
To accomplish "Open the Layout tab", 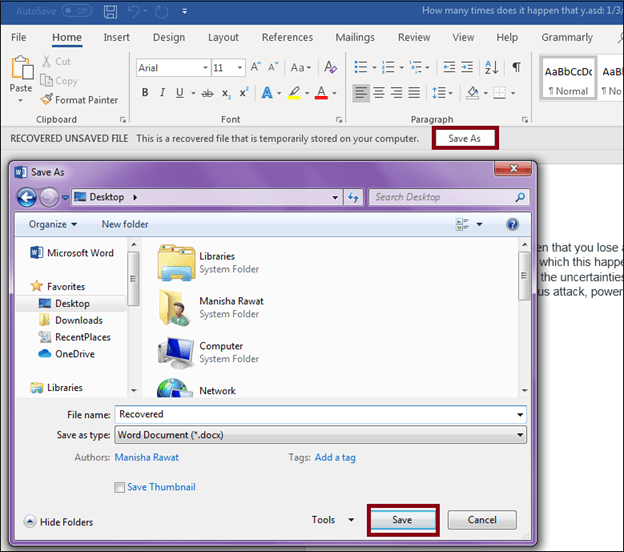I will (x=223, y=37).
